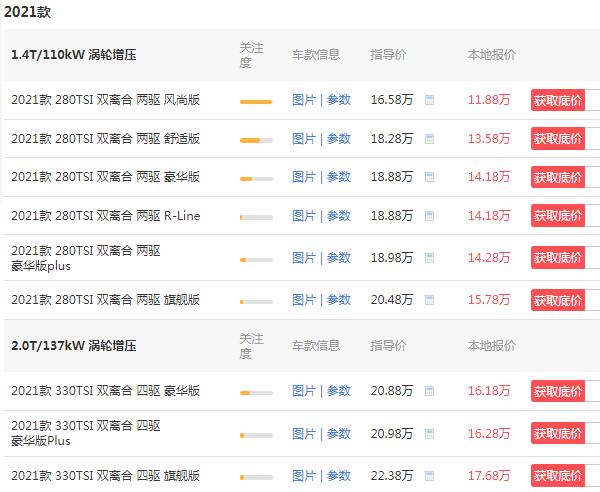Click attention bar for 舒适版
Screen dimensions: 600x492
click(x=256, y=140)
